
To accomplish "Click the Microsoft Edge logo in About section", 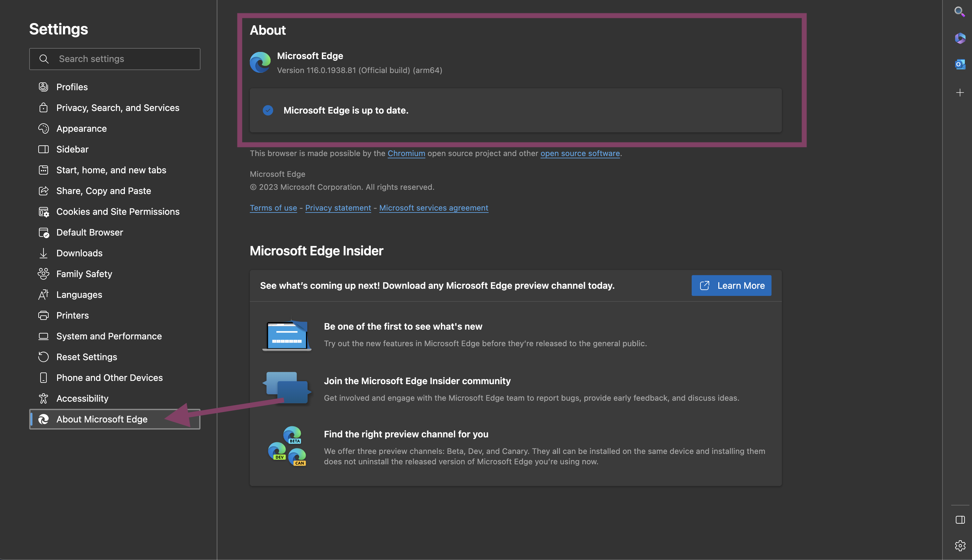I will (260, 62).
